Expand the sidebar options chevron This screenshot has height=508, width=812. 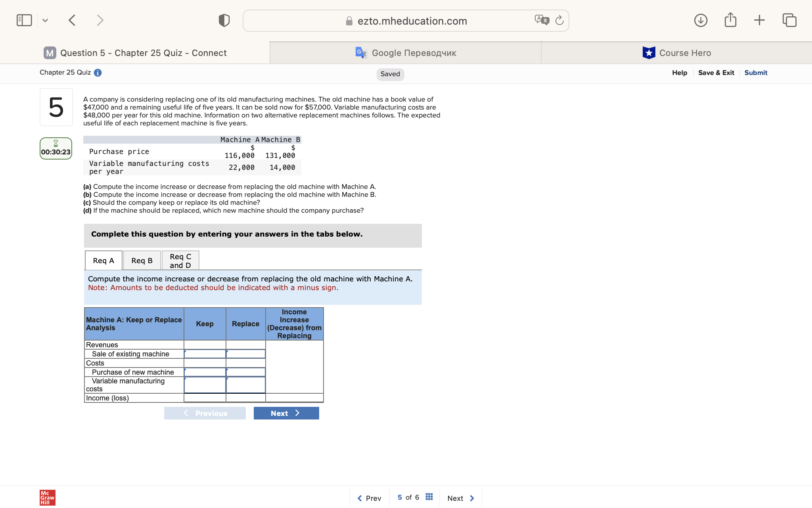pos(45,20)
